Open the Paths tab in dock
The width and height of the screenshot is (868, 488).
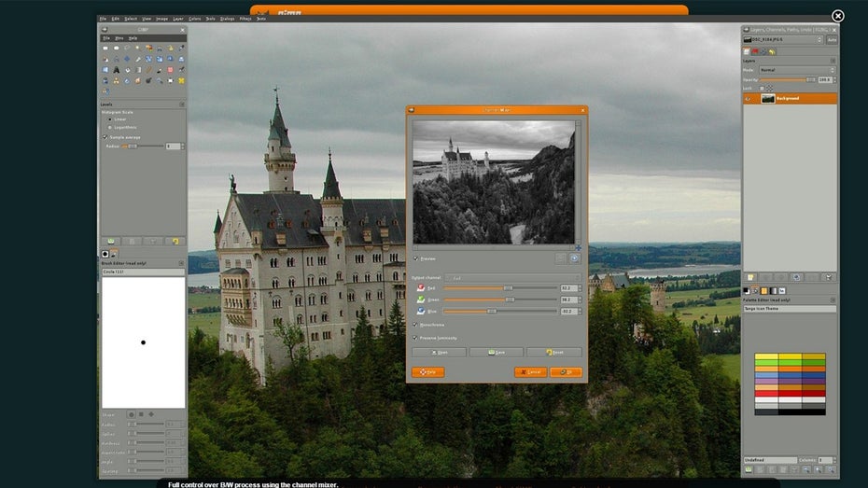[x=764, y=51]
